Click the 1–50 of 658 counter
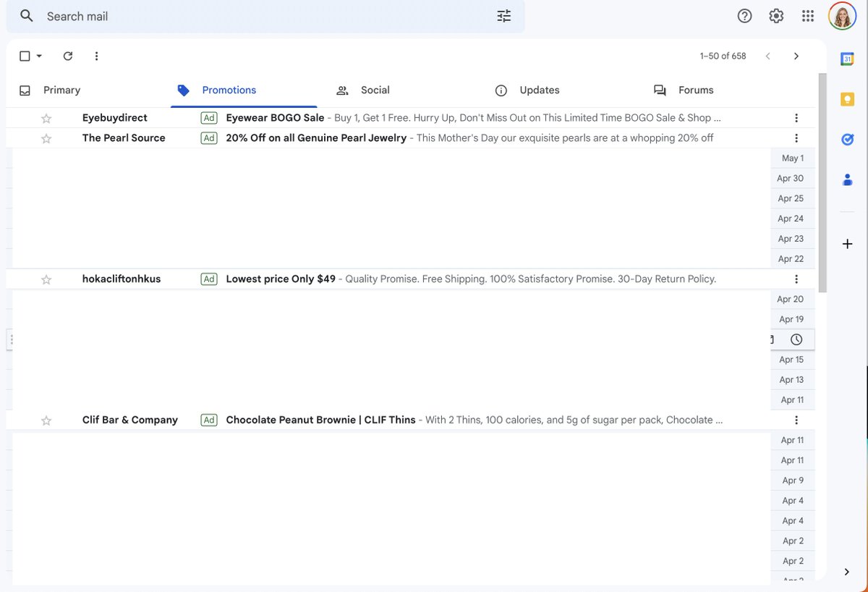The image size is (868, 592). point(723,56)
